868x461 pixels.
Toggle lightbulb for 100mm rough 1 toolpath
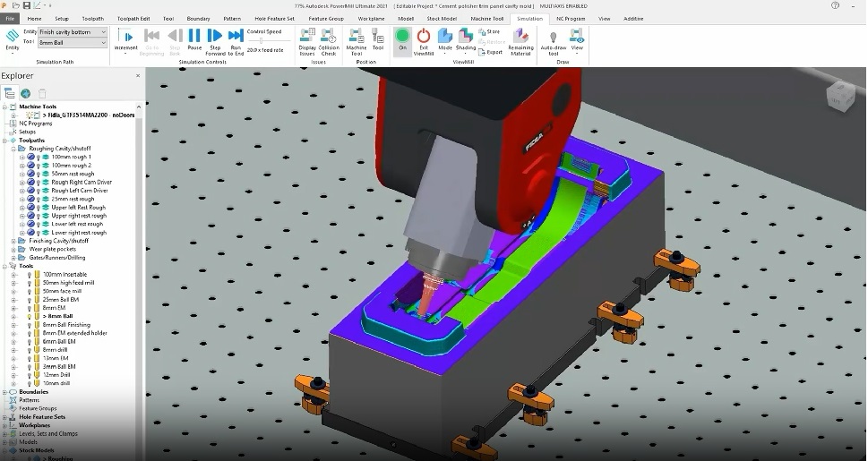coord(39,157)
